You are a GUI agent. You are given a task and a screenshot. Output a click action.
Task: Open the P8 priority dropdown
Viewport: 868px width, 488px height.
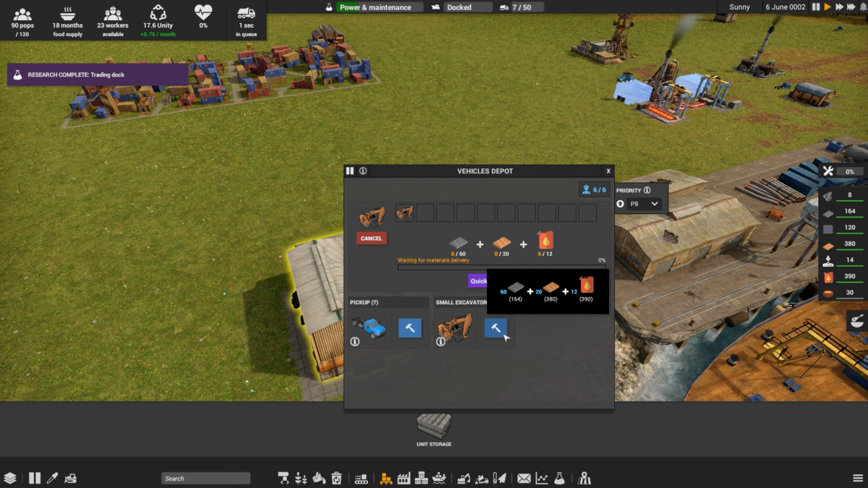pos(644,204)
